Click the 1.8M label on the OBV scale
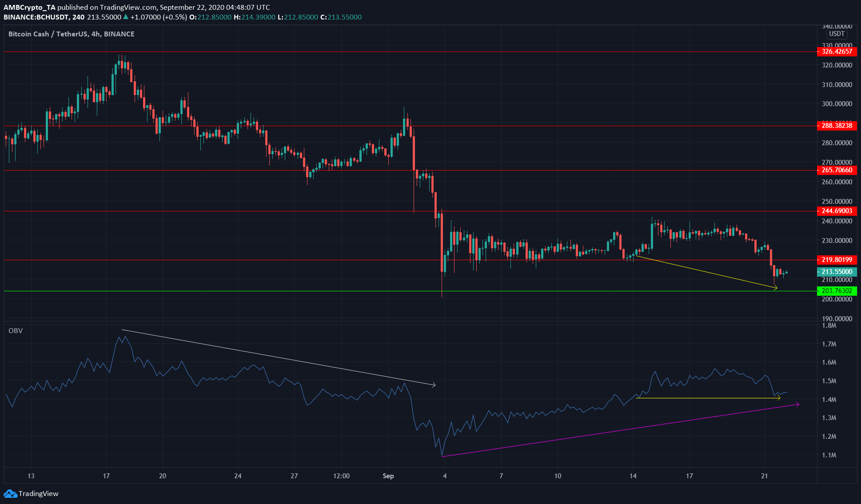Screen dimensions: 861x504 point(829,325)
